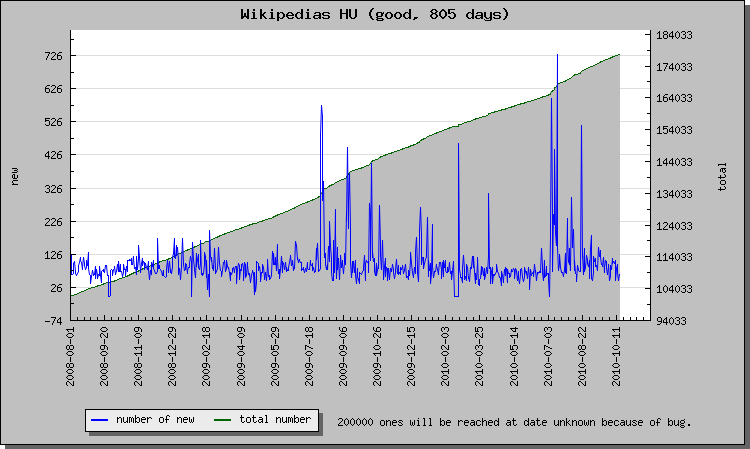
Task: Click the blue spike peak near 2009-08
Action: click(321, 106)
